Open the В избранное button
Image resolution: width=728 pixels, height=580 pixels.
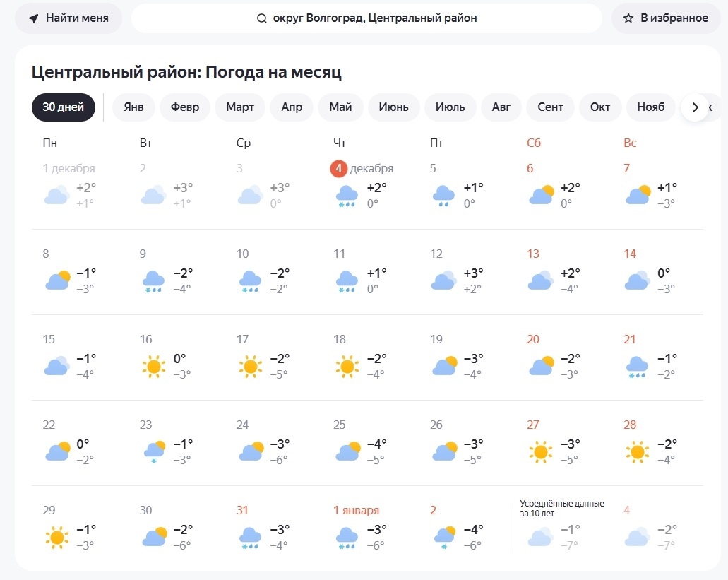pyautogui.click(x=665, y=18)
